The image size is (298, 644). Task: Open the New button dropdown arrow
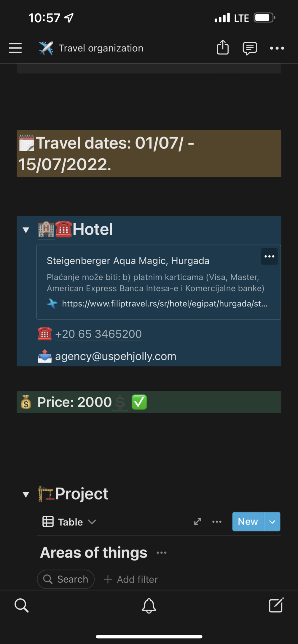pos(272,521)
